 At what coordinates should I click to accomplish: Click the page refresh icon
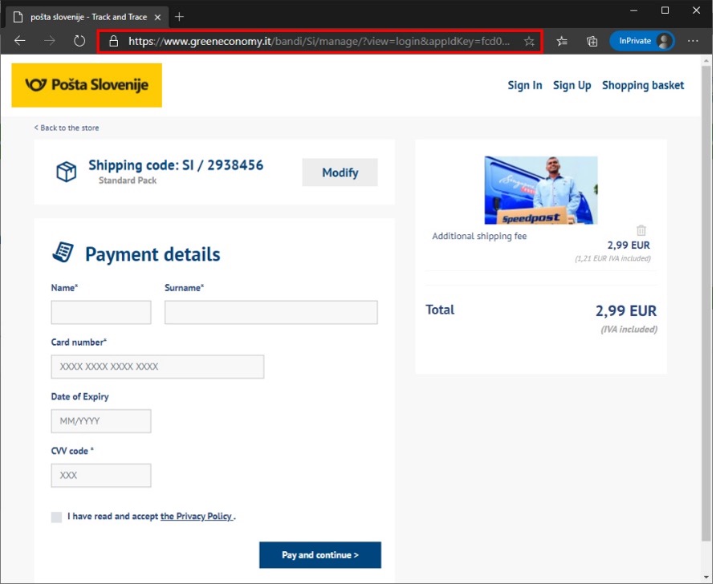[x=79, y=41]
